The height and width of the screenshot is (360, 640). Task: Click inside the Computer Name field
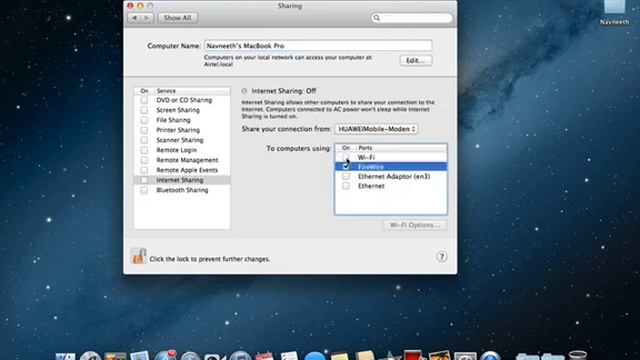click(x=318, y=46)
